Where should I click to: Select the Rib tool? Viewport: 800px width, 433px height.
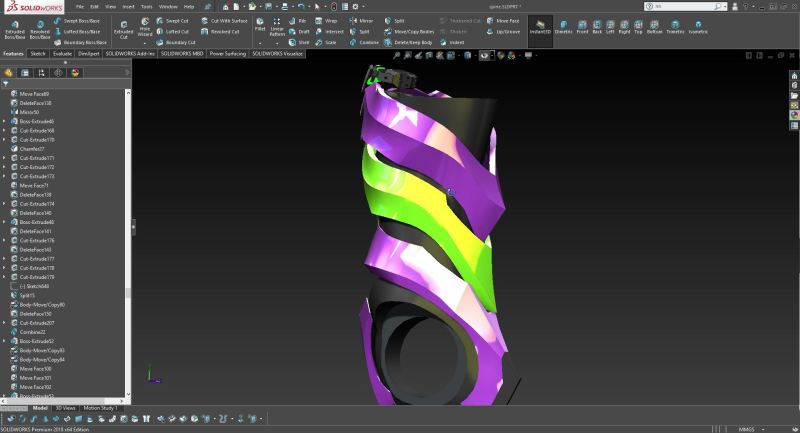tap(297, 21)
